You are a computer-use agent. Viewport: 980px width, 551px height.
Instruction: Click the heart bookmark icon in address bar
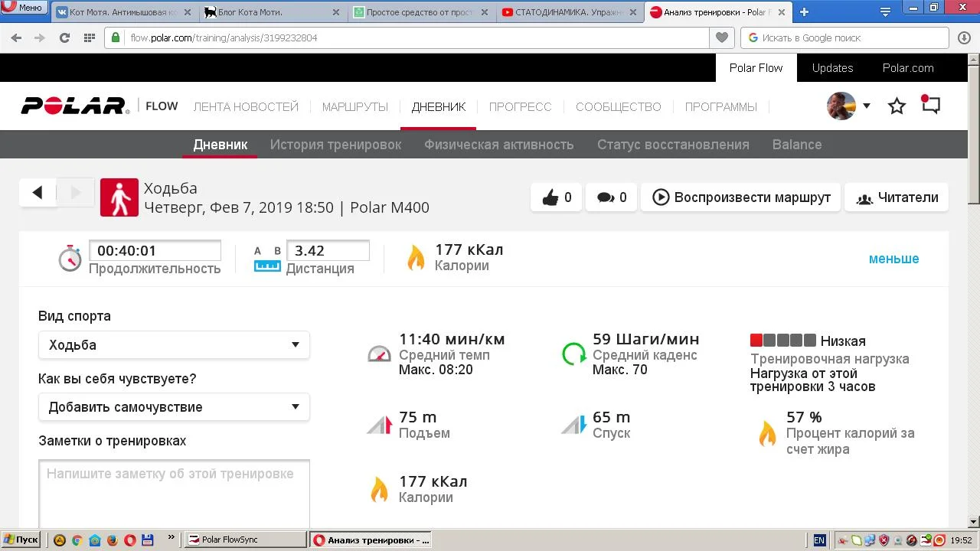click(x=721, y=37)
